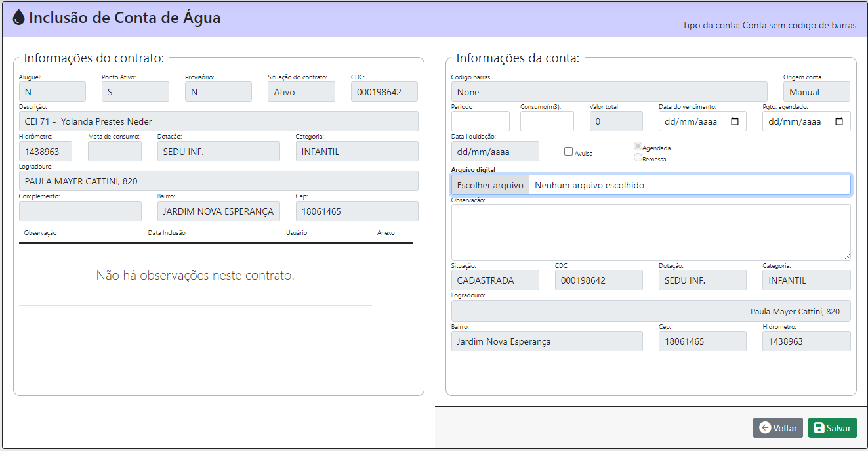Select the Agendada radio option

(637, 147)
